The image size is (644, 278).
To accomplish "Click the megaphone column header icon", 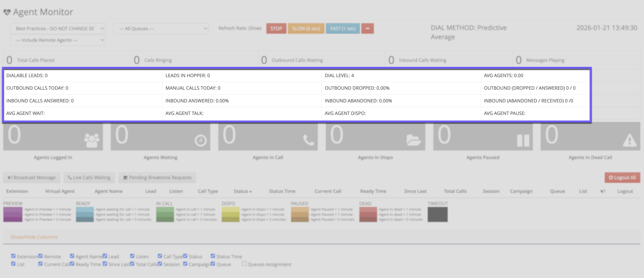I will [603, 191].
